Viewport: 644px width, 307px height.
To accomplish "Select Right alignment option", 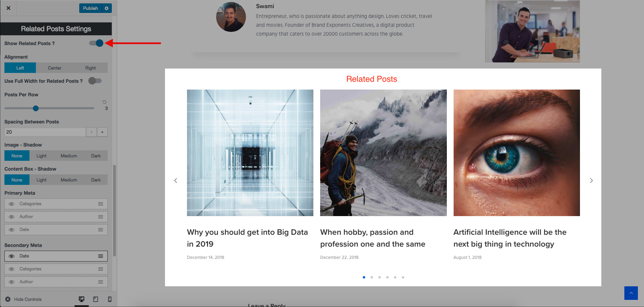I will (90, 68).
